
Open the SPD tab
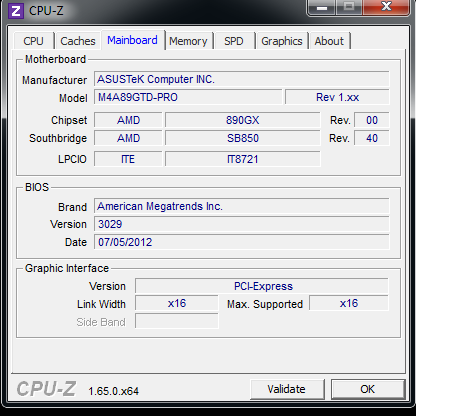(234, 41)
